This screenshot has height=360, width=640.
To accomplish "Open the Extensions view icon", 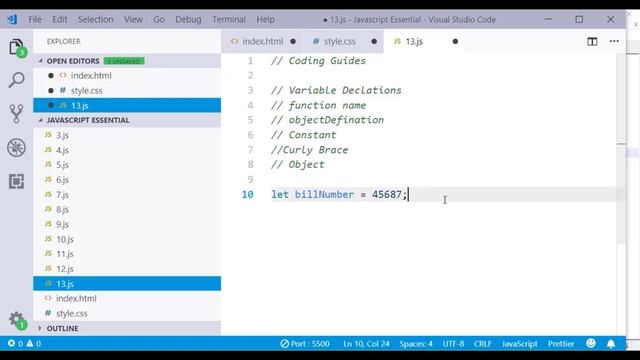I will click(16, 181).
